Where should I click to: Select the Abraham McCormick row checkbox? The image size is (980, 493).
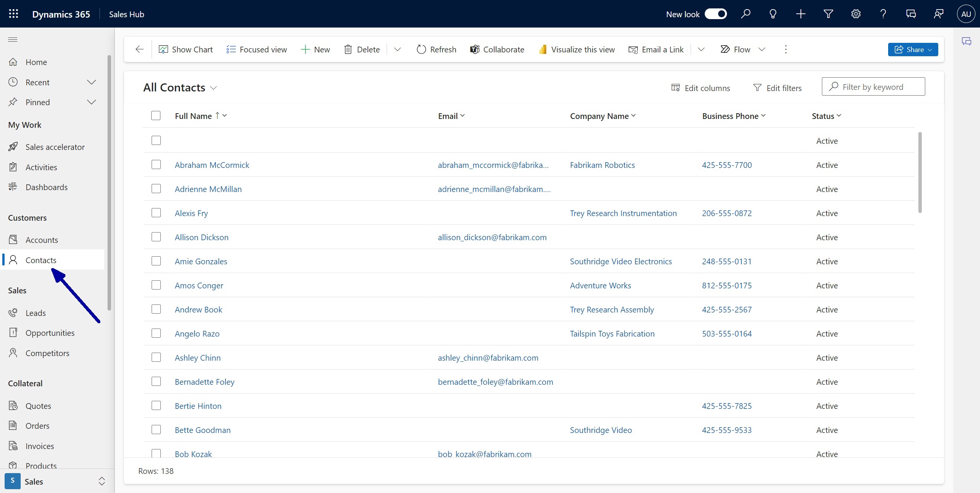click(x=156, y=164)
